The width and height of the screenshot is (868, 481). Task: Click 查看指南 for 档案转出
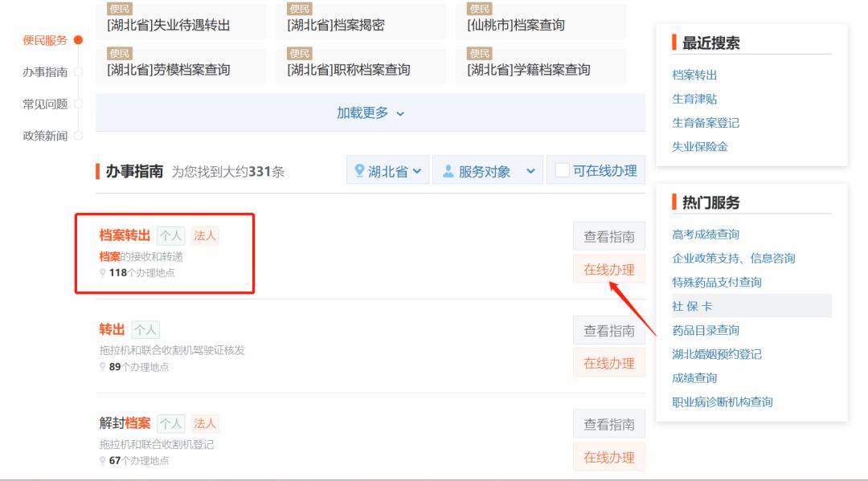pyautogui.click(x=608, y=235)
